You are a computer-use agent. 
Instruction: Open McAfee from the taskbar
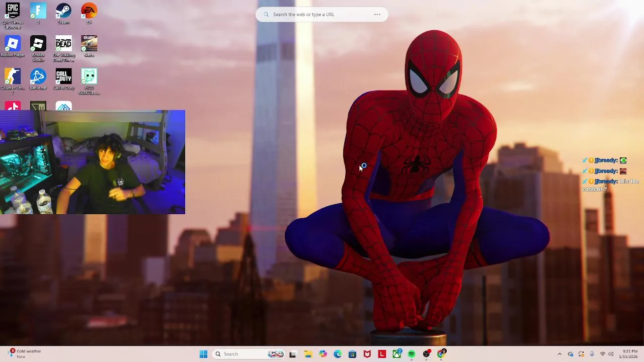[x=367, y=354]
